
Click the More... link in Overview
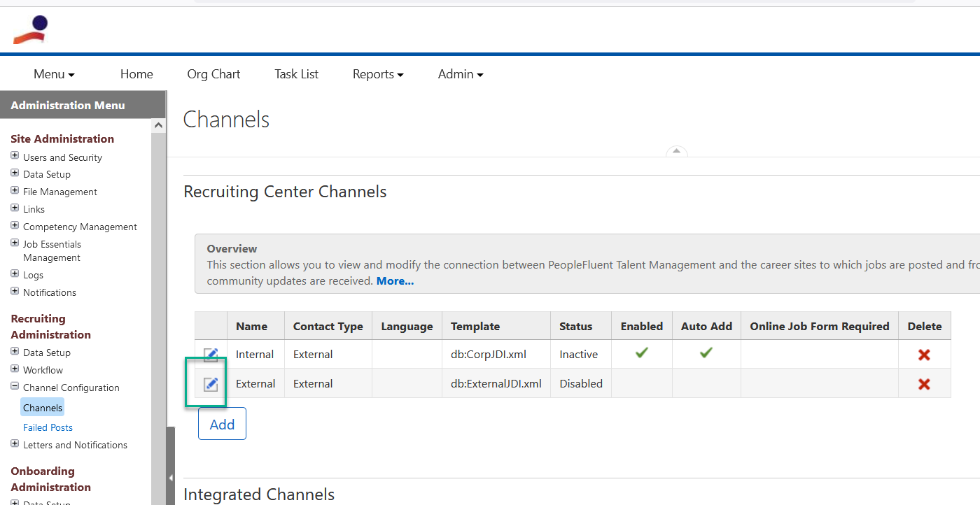395,280
